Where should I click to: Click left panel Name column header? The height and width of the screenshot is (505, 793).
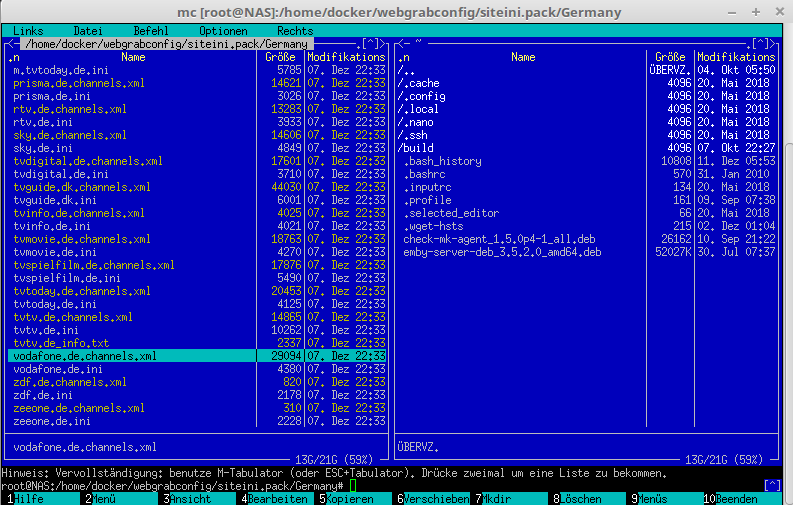pyautogui.click(x=133, y=57)
